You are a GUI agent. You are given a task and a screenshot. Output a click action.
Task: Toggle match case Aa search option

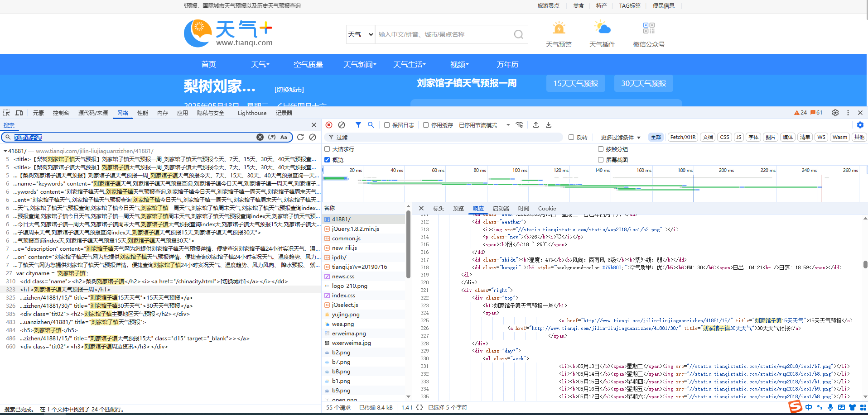point(284,137)
